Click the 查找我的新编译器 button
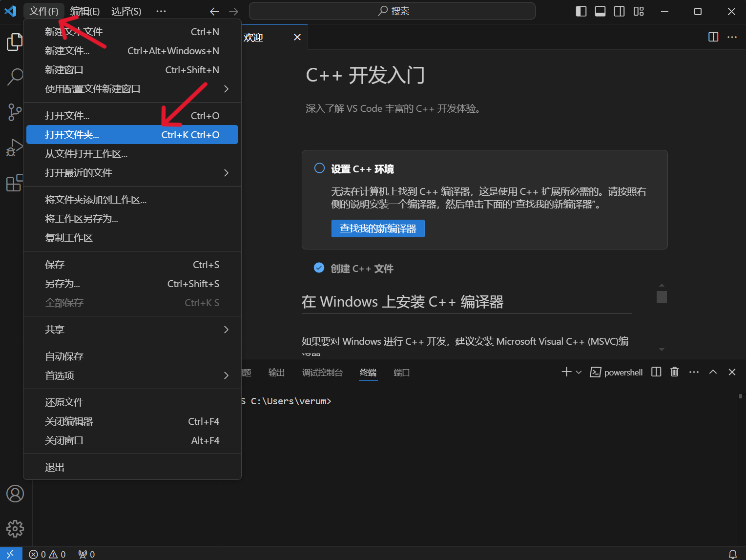 tap(378, 228)
